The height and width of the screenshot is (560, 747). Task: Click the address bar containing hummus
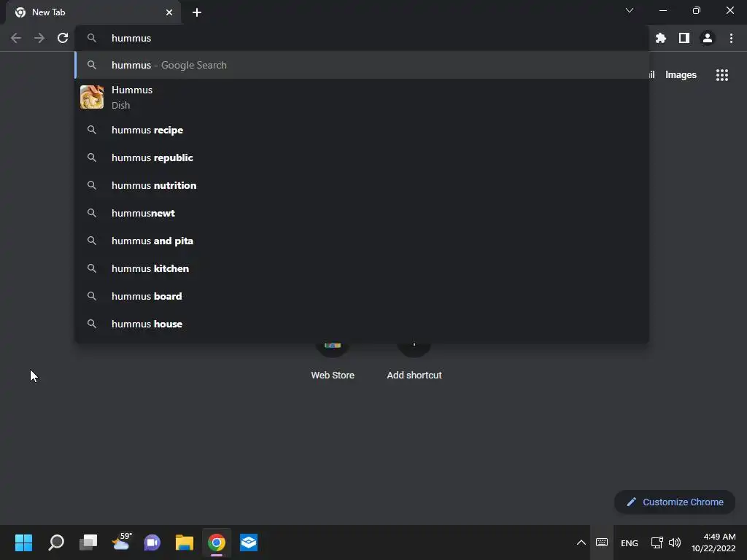[x=362, y=38]
